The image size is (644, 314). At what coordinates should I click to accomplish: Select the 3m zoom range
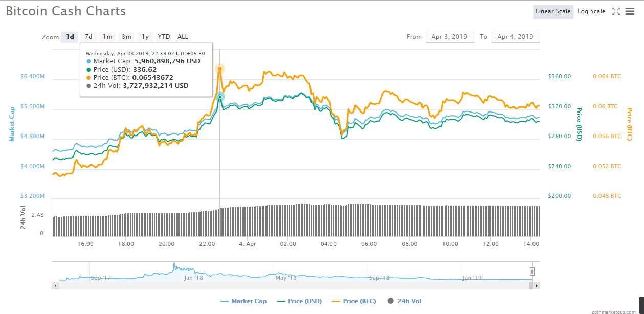click(x=126, y=37)
